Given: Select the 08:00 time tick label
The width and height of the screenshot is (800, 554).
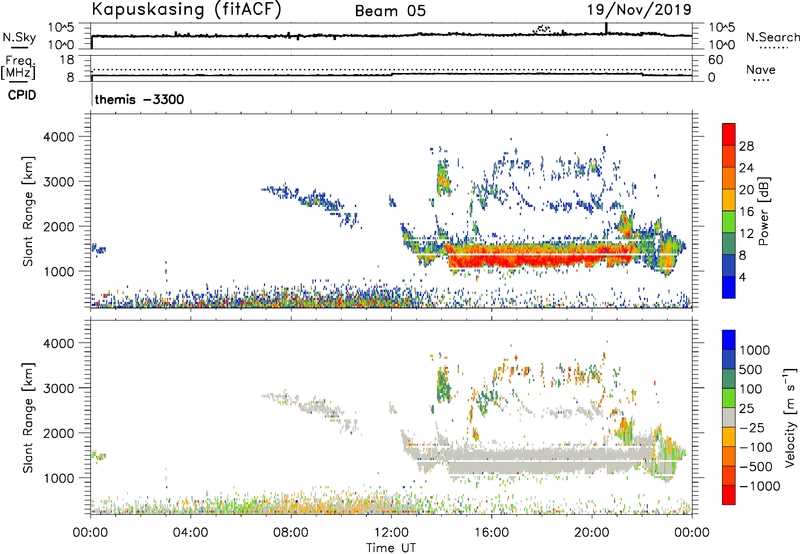Looking at the screenshot, I should [291, 533].
